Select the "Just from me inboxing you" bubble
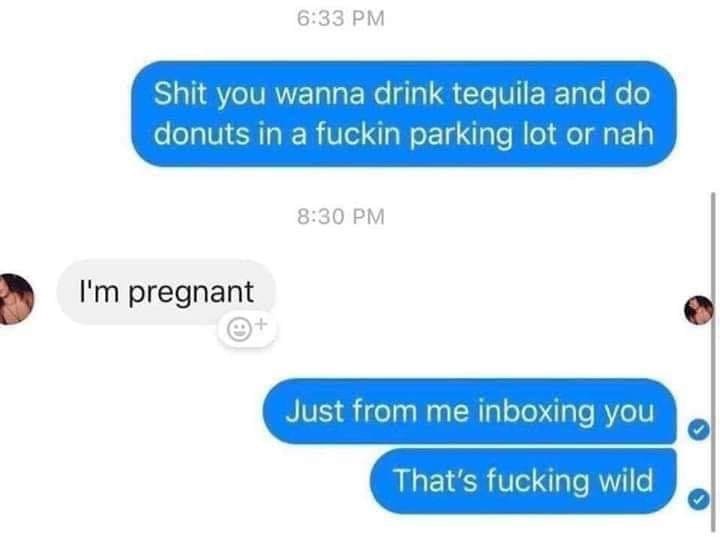Image resolution: width=720 pixels, height=552 pixels. click(x=470, y=411)
